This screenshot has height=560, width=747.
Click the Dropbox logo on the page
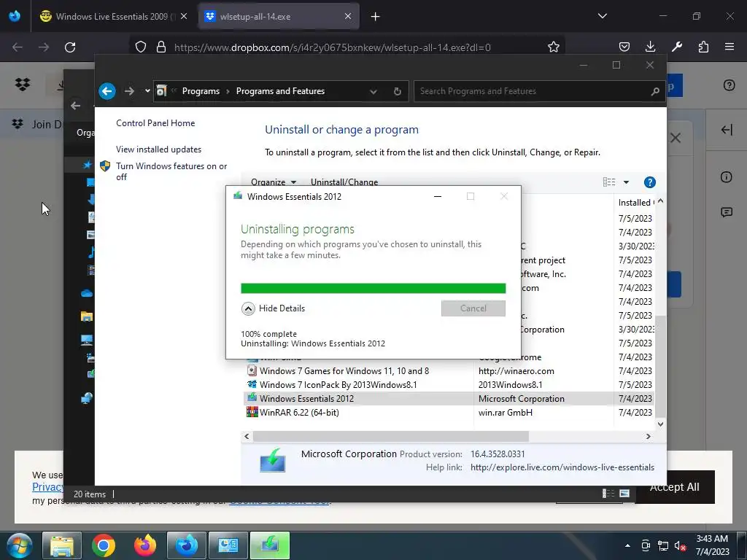(x=23, y=85)
